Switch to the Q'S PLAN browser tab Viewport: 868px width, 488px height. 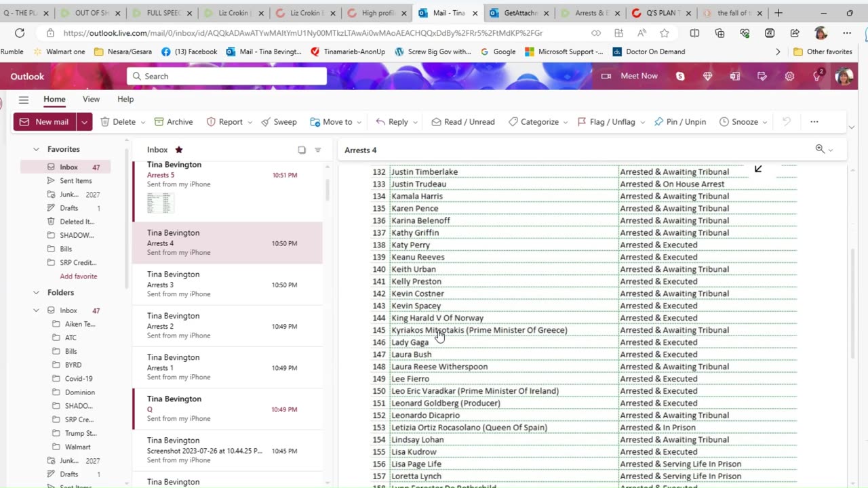click(660, 13)
